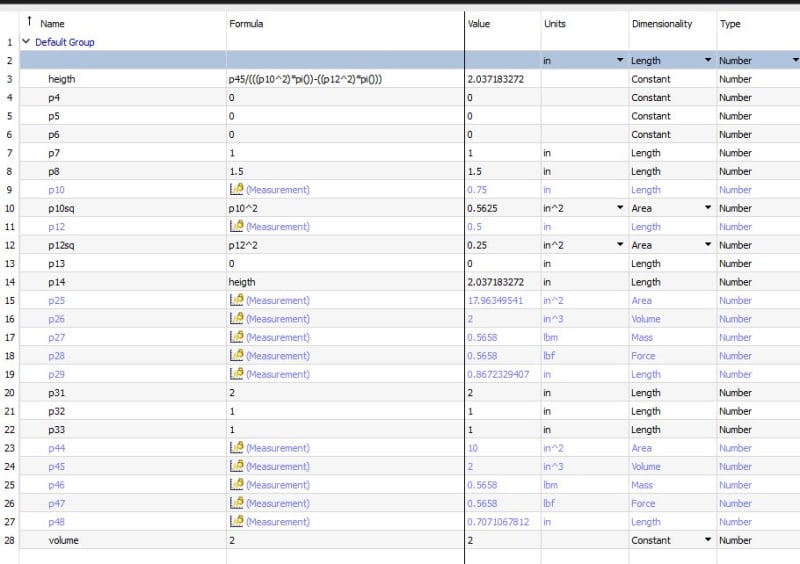The image size is (800, 564).
Task: Edit the heigth formula p45/(((p10^2)*pi())...
Action: click(305, 79)
